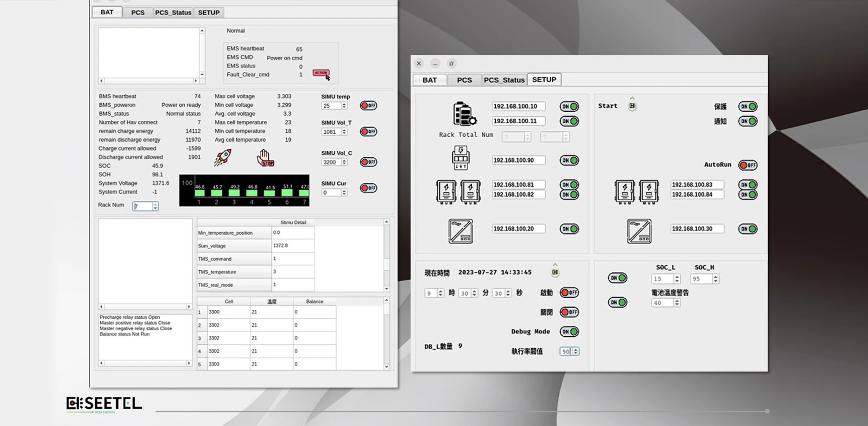Turn off the Debug Mode toggle
Viewport: 868px width, 426px height.
(569, 332)
